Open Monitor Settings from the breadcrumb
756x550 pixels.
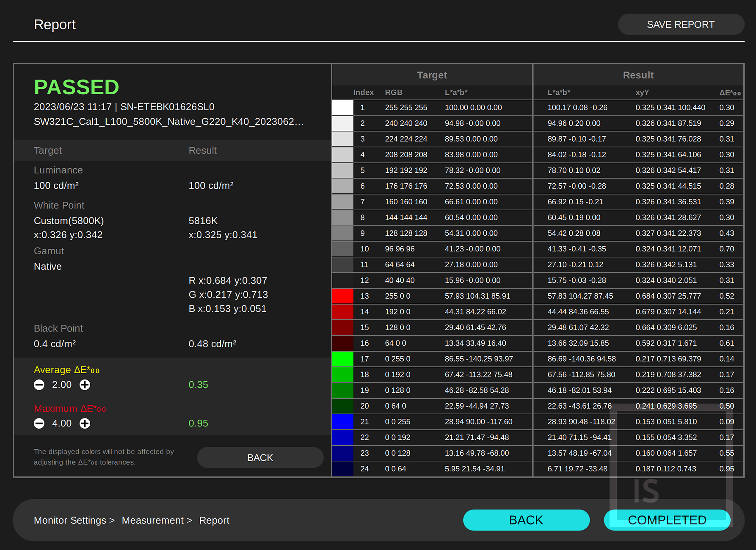[70, 520]
